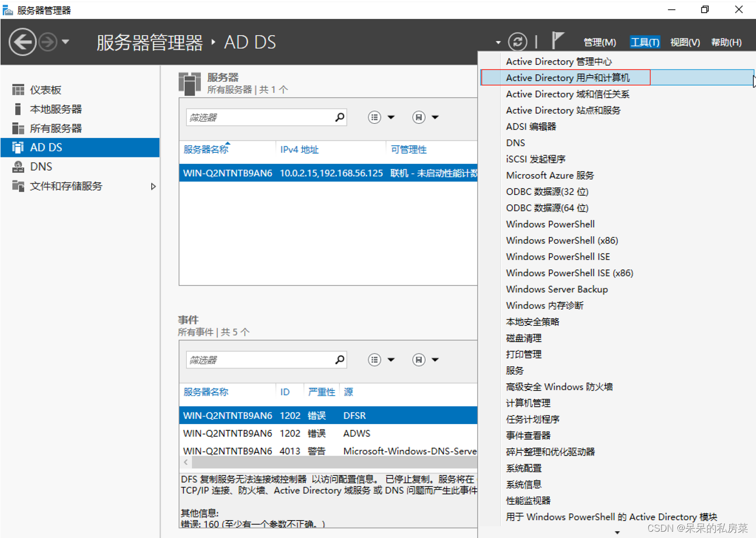The image size is (756, 538).
Task: Click the 文件和存储服务 icon
Action: (18, 186)
